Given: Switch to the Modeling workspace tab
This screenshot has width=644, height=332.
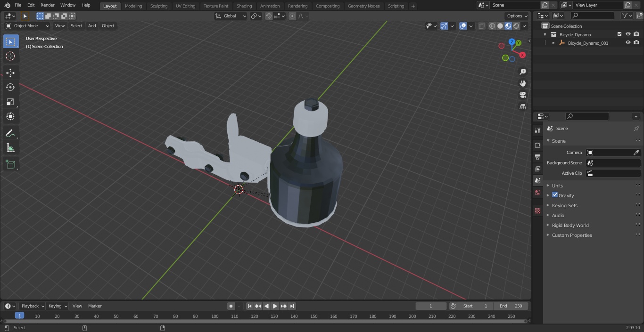Looking at the screenshot, I should pyautogui.click(x=133, y=6).
